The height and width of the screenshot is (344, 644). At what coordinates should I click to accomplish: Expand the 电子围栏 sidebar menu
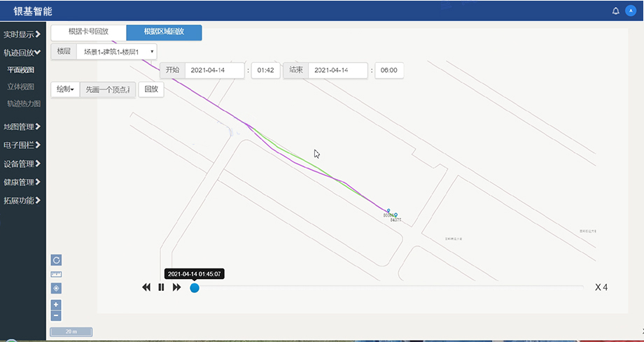pos(22,145)
